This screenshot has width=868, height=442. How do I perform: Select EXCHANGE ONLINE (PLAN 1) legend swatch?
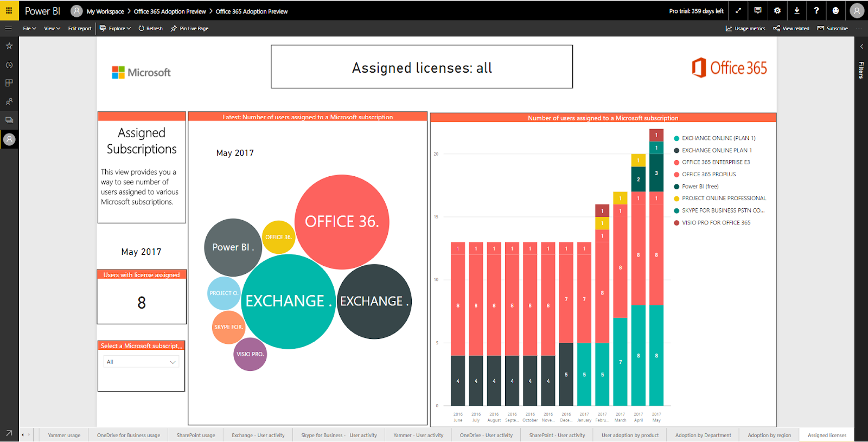[676, 138]
